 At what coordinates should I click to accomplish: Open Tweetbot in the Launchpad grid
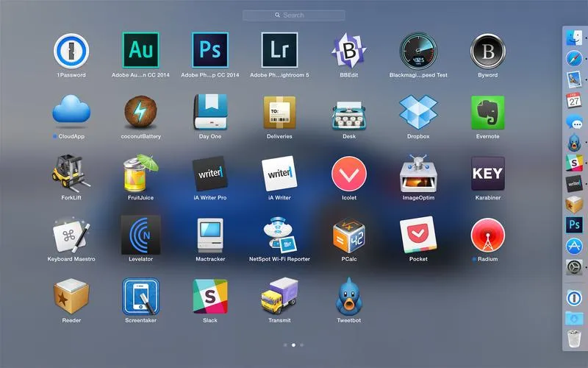[348, 297]
